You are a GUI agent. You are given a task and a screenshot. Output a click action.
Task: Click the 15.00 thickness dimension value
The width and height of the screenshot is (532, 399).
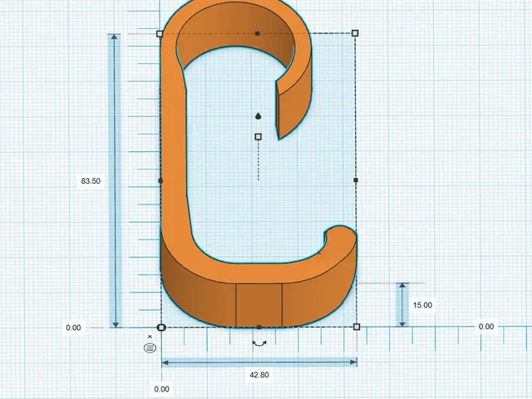(x=422, y=305)
